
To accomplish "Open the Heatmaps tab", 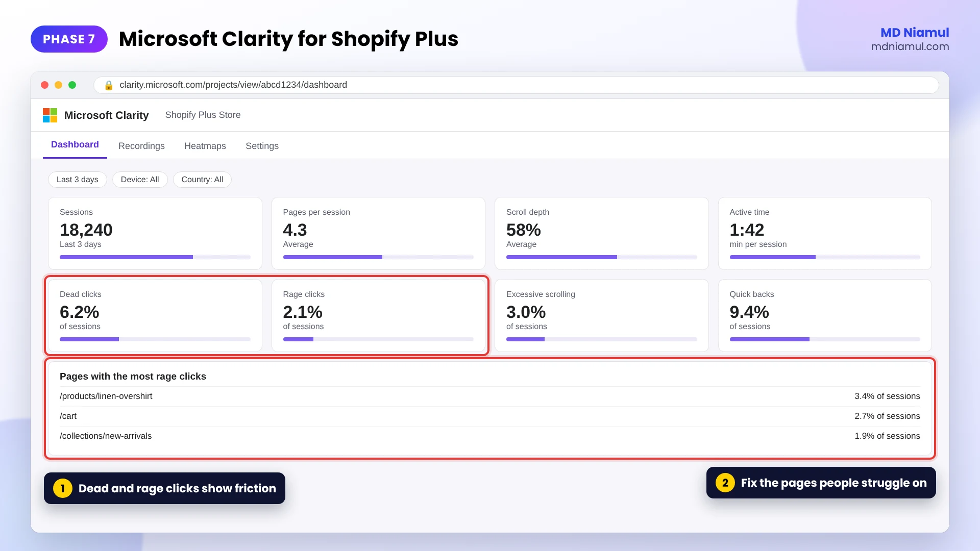I will (x=205, y=146).
